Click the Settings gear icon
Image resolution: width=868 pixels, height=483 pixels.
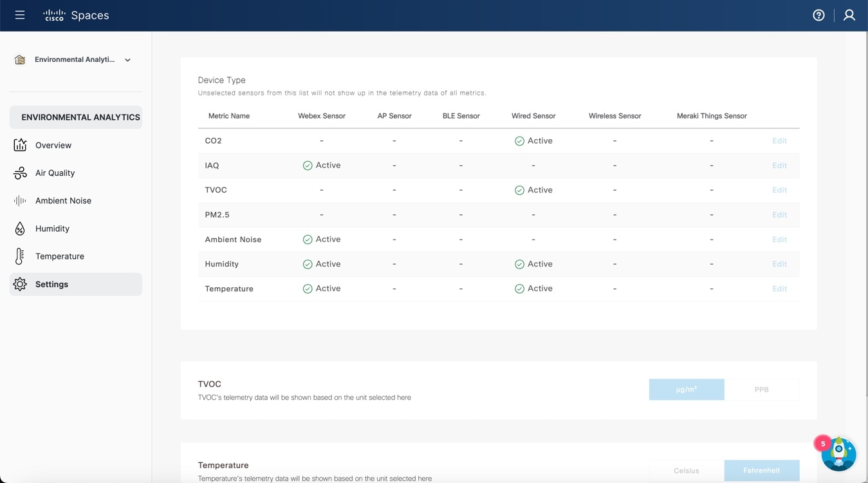tap(20, 284)
